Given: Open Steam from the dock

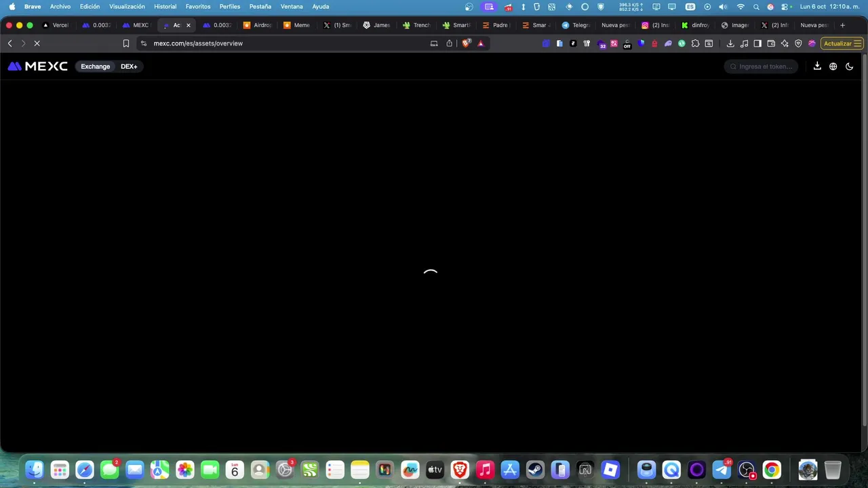Looking at the screenshot, I should point(535,470).
